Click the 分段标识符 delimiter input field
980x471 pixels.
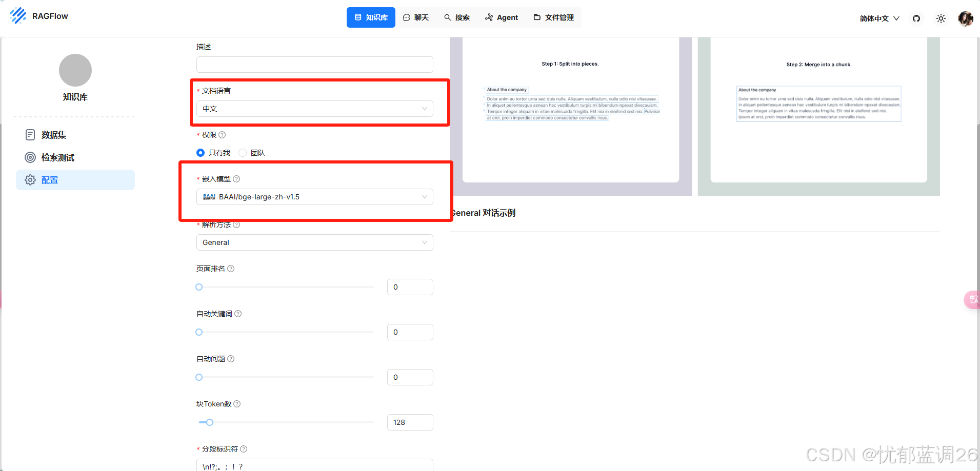coord(315,465)
